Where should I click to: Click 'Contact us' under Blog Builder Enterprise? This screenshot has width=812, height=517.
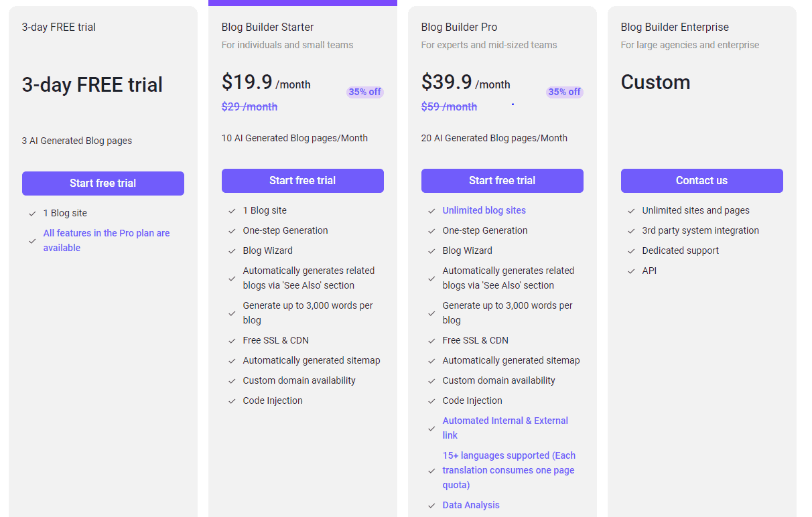coord(701,180)
